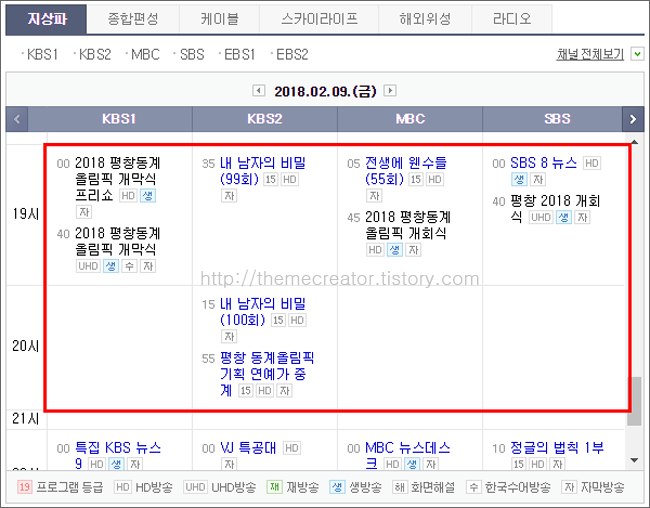Image resolution: width=650 pixels, height=508 pixels.
Task: Click 15 rating badge by 전생에 웬수들
Action: [x=416, y=179]
